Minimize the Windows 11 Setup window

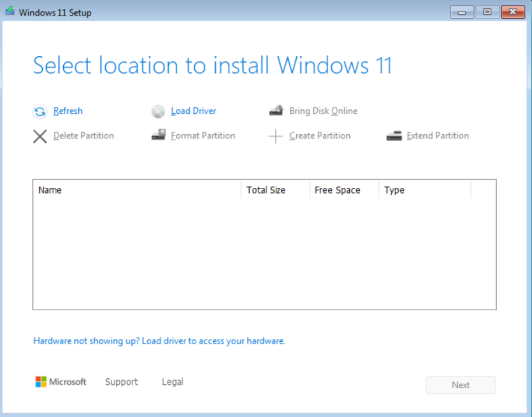pyautogui.click(x=462, y=12)
